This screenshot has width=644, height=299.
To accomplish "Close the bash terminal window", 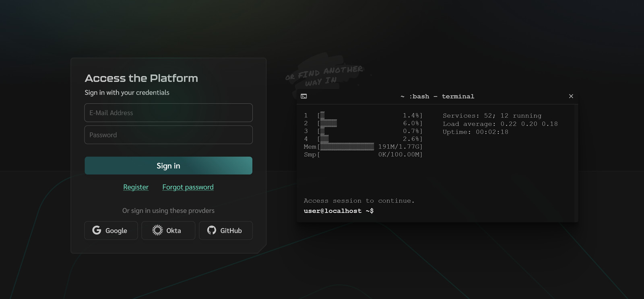I will click(x=571, y=96).
